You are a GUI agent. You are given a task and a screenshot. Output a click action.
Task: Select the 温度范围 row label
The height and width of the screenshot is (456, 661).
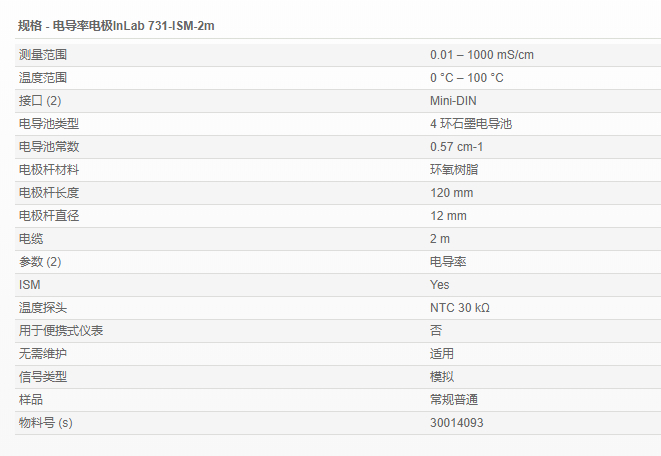43,78
